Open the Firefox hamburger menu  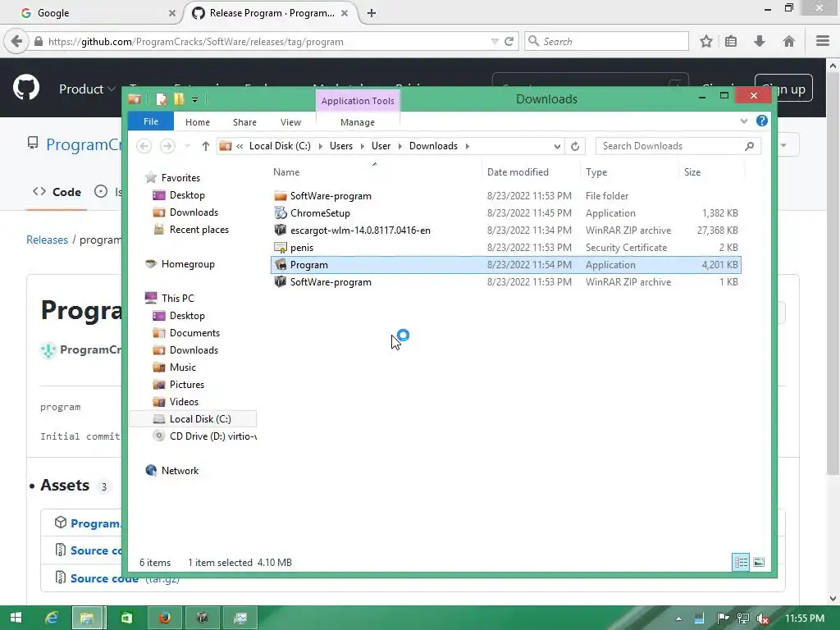[x=823, y=41]
